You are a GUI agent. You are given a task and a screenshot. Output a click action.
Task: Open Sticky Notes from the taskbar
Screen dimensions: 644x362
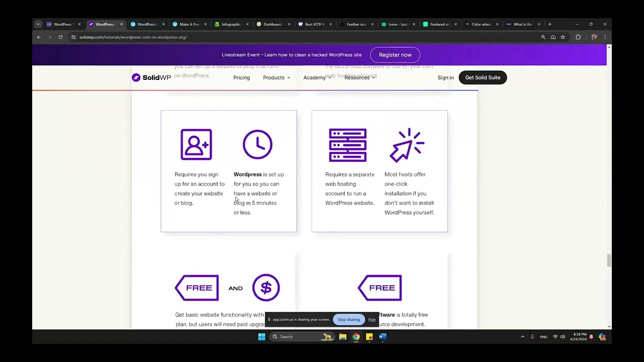point(369,337)
